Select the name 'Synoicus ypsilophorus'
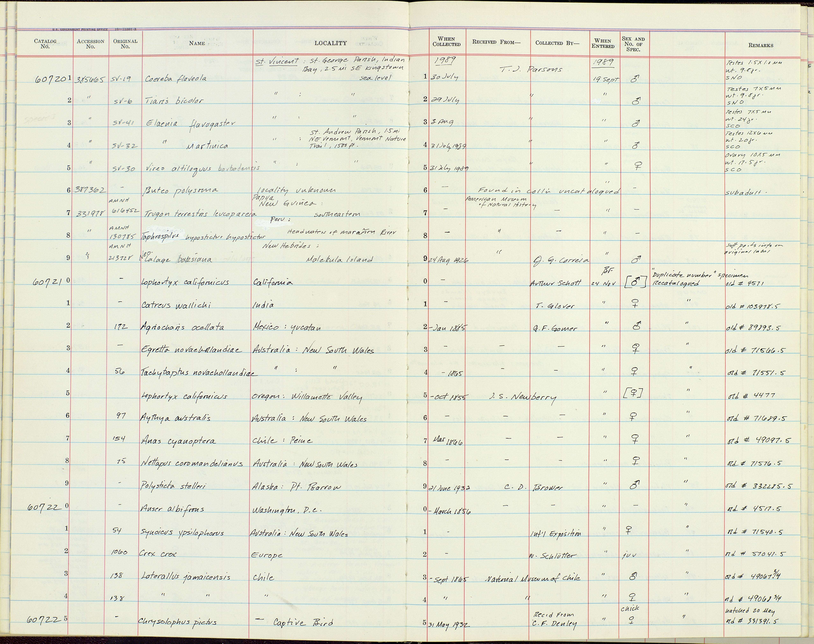Viewport: 814px width, 644px height. tap(182, 533)
